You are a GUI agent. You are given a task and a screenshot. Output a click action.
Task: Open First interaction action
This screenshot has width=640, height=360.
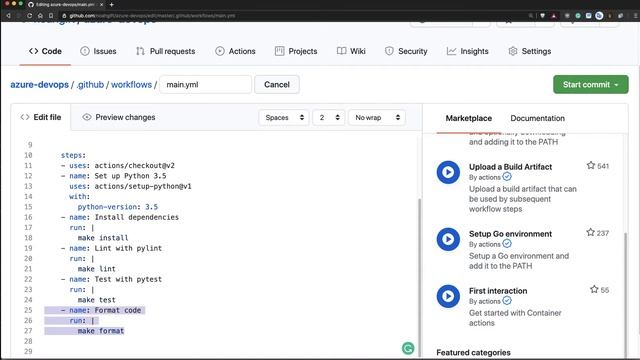click(x=498, y=291)
